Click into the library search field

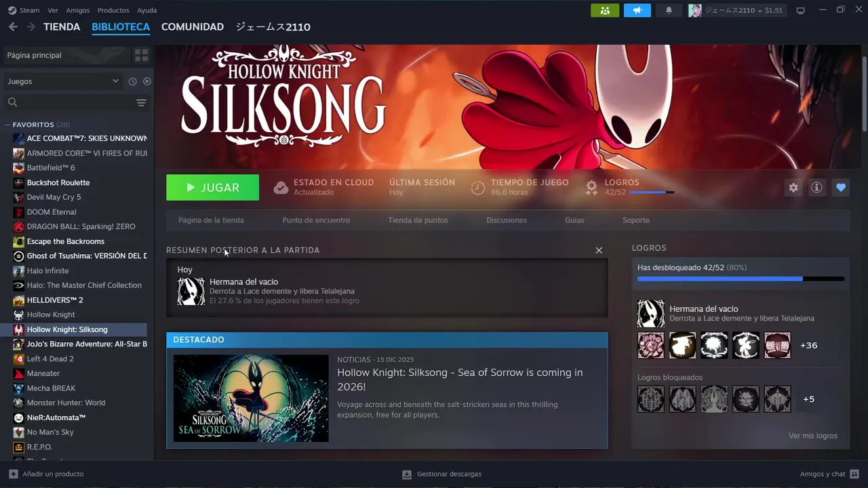tap(68, 102)
